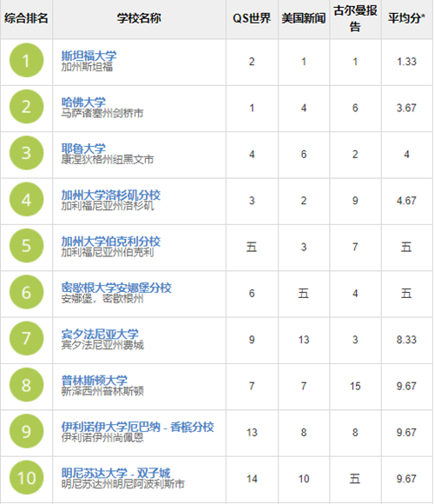Image resolution: width=434 pixels, height=504 pixels.
Task: Open the 普林斯顿大学 link
Action: [x=95, y=381]
